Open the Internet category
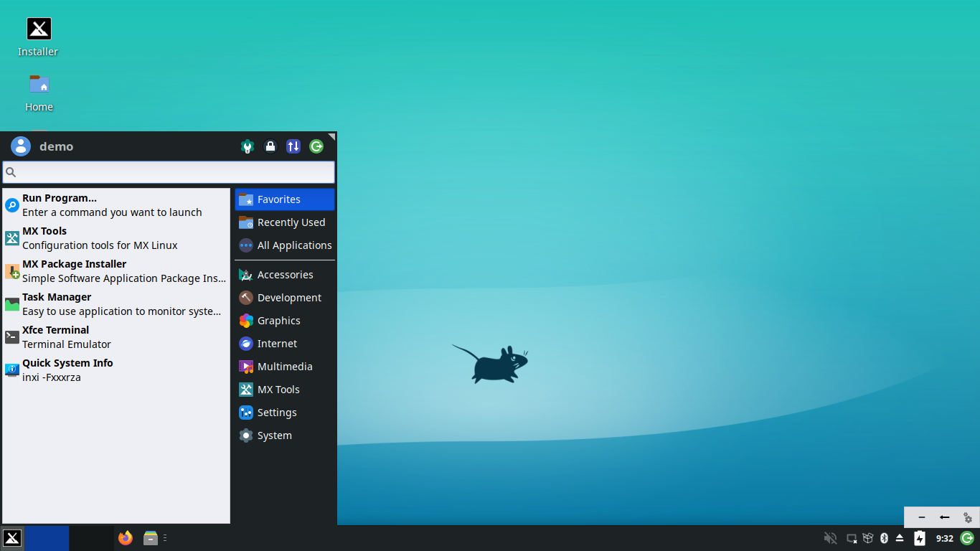980x551 pixels. click(x=285, y=344)
